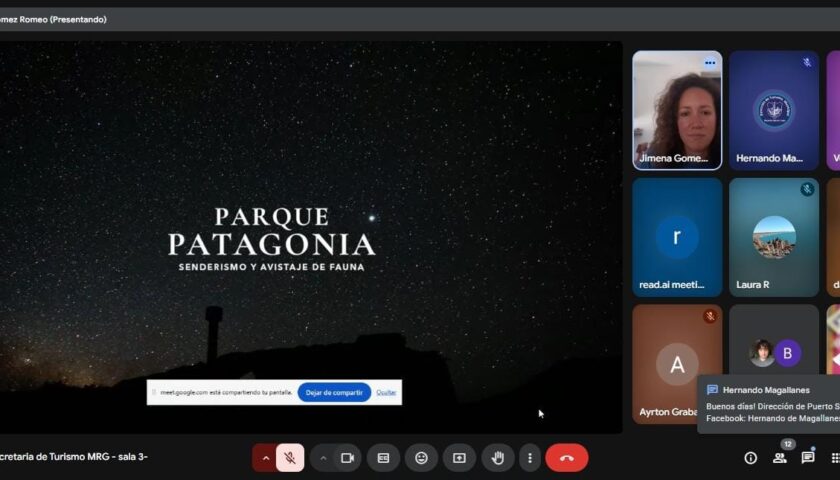Toggle closed captions button
This screenshot has width=840, height=480.
coord(383,458)
